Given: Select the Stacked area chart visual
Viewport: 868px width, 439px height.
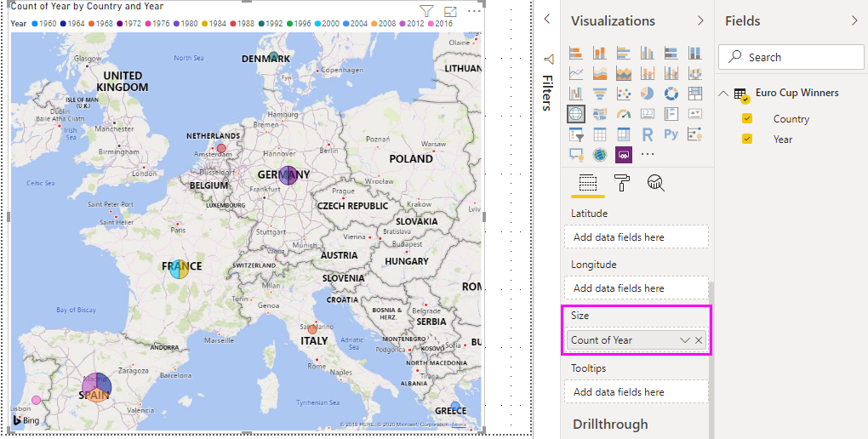Looking at the screenshot, I should click(x=623, y=73).
